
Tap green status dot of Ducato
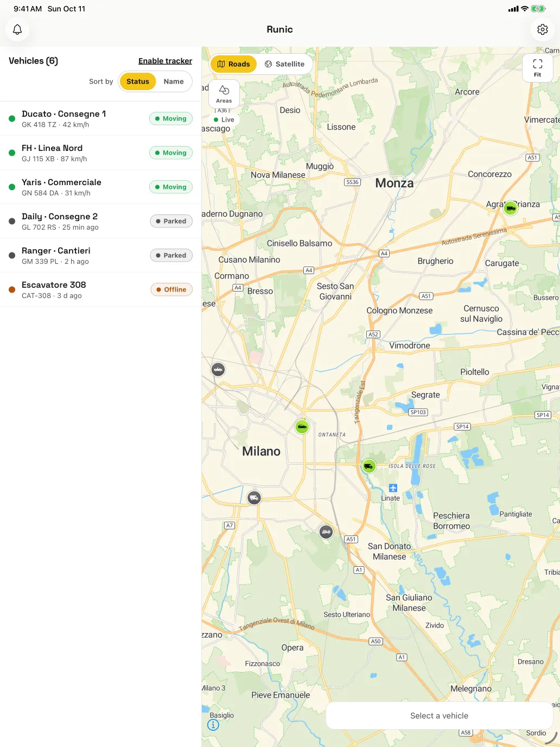click(12, 118)
